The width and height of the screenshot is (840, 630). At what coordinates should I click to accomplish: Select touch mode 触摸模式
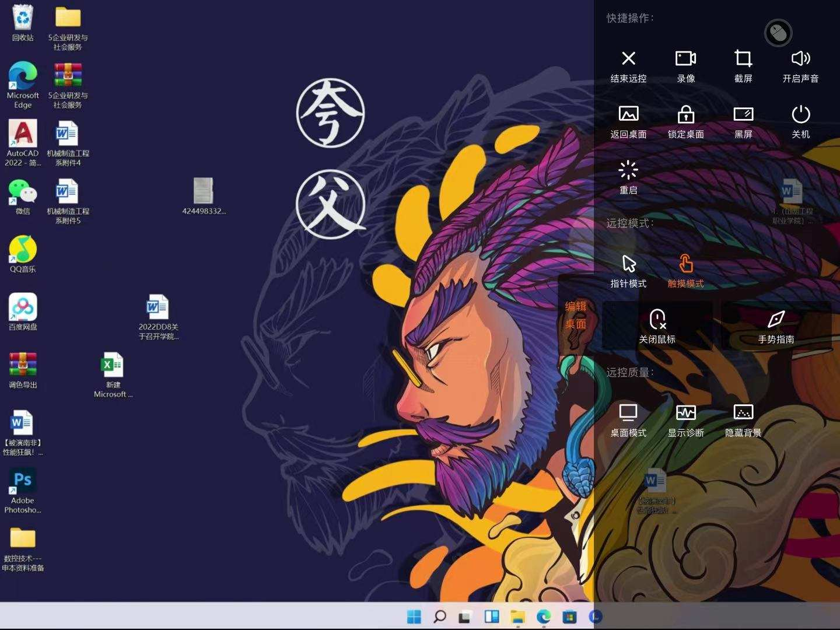pyautogui.click(x=685, y=271)
